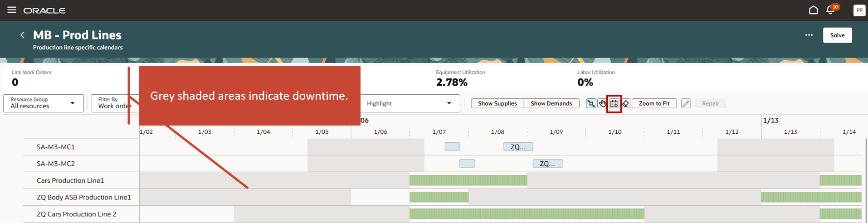This screenshot has height=223, width=868.
Task: Select ZQ Cars Production Line 2 row
Action: (x=81, y=214)
